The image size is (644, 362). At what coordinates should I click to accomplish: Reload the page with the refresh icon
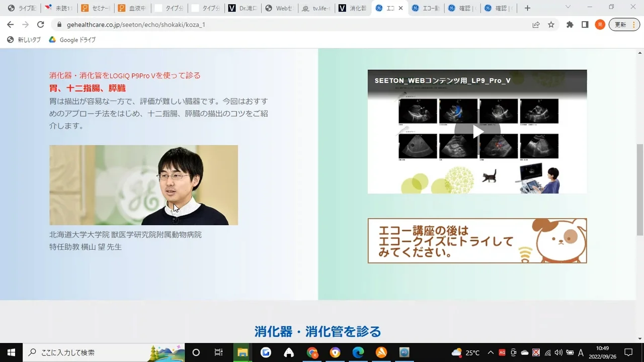tap(41, 25)
